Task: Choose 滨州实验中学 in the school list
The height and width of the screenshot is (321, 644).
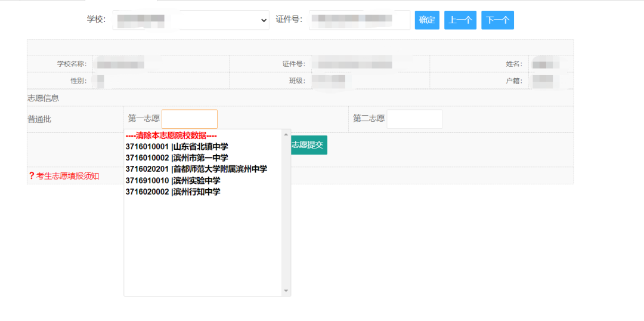Action: (x=173, y=180)
